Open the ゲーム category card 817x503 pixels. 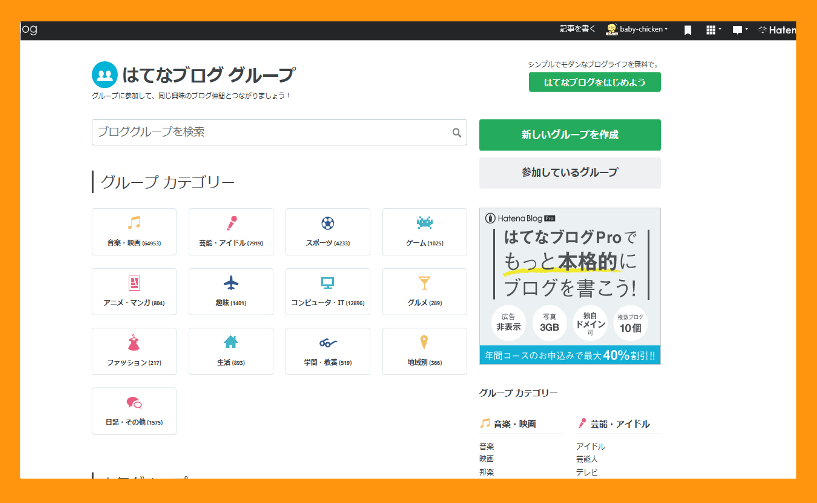[425, 231]
